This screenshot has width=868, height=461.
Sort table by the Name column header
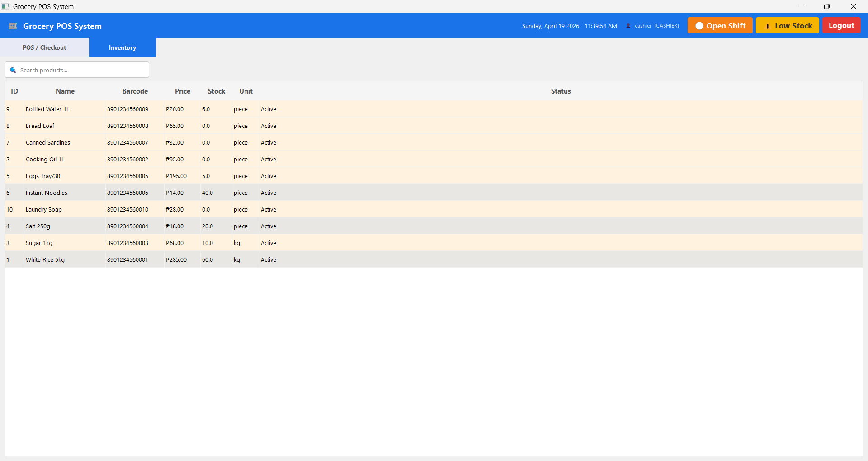click(x=65, y=91)
